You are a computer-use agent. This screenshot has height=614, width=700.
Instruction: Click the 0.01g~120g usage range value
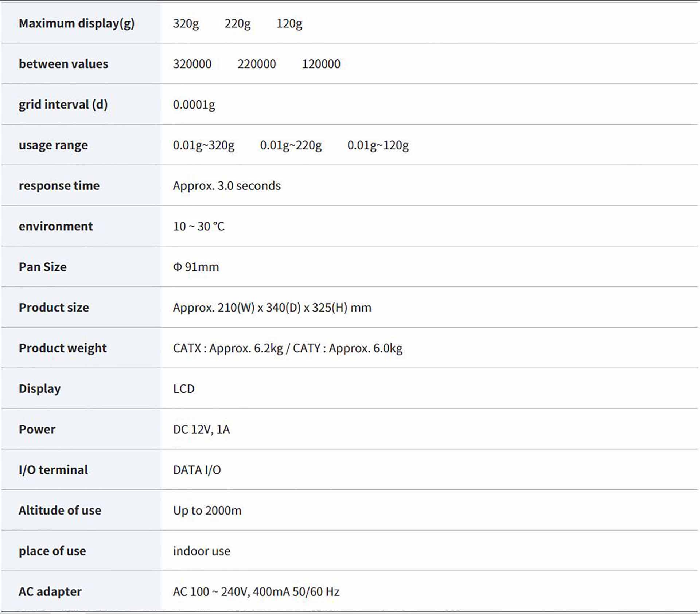tap(378, 145)
